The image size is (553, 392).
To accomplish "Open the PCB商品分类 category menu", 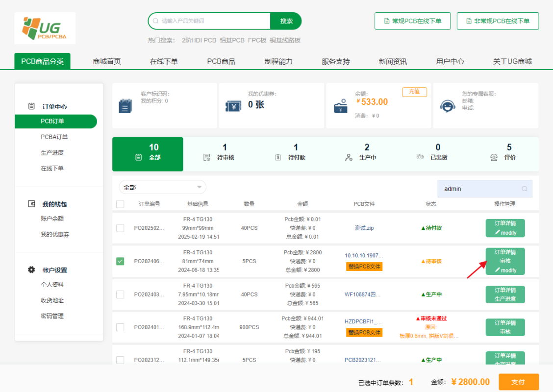I will coord(42,61).
